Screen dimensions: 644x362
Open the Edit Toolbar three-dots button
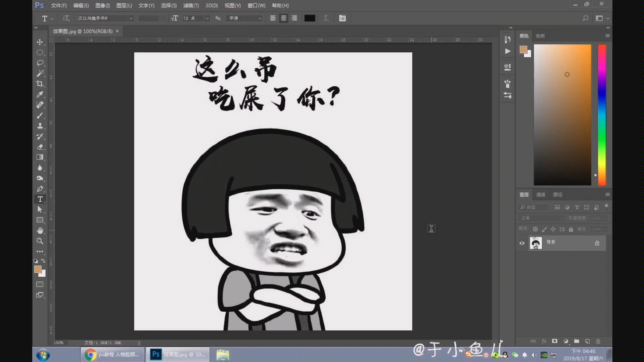coord(40,251)
